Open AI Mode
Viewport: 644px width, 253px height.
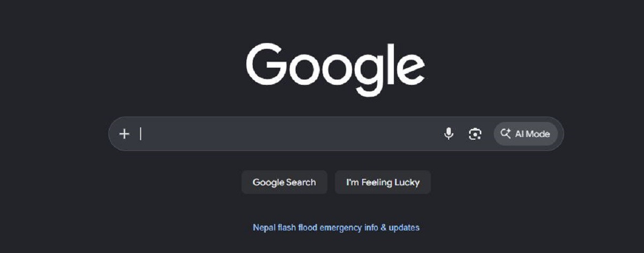525,134
